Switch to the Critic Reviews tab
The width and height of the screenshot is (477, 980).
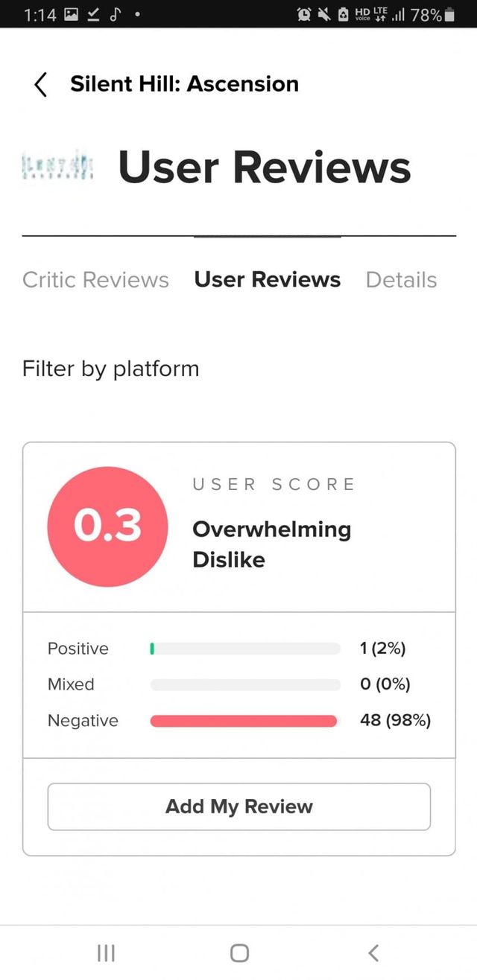[95, 280]
